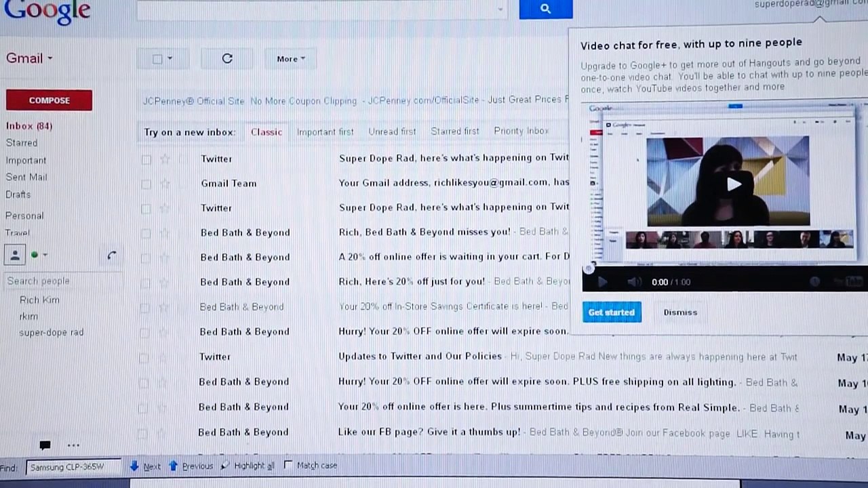Toggle the select-all checkbox in toolbar
868x488 pixels.
157,59
